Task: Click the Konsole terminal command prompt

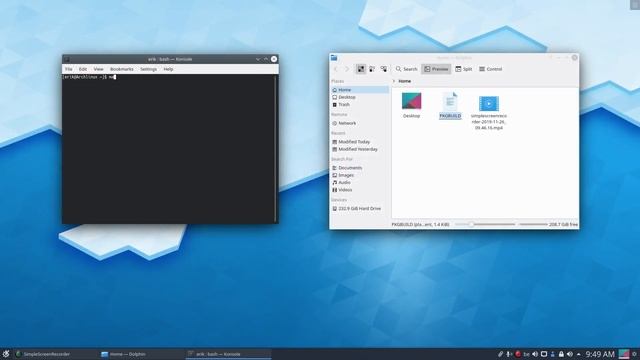Action: tap(89, 77)
